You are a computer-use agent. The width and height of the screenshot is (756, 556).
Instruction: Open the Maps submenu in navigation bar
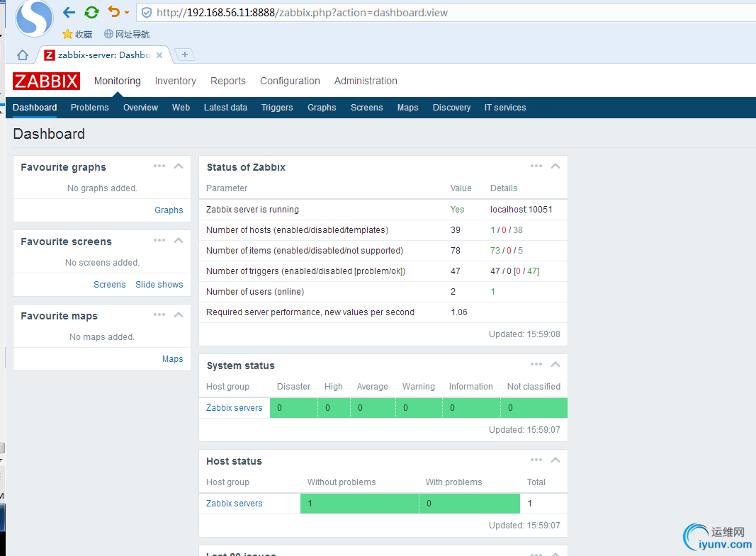point(407,108)
